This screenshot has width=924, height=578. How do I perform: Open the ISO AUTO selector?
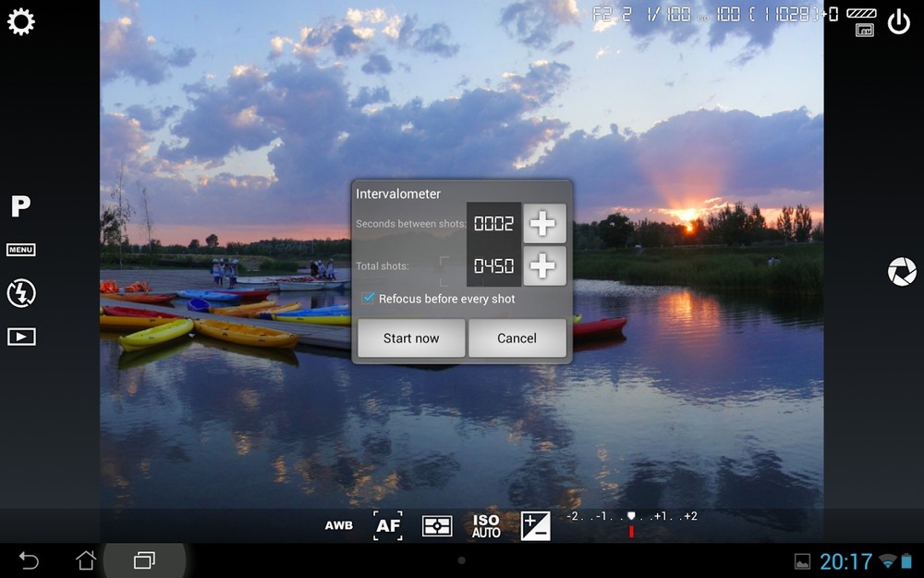pos(486,526)
